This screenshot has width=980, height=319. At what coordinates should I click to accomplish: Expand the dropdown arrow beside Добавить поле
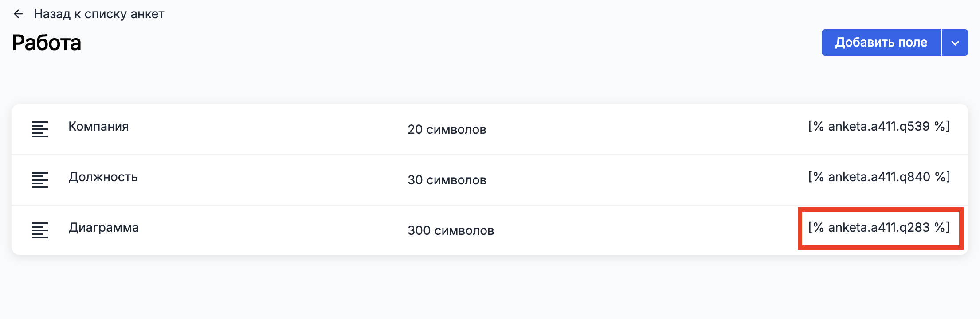[x=955, y=43]
